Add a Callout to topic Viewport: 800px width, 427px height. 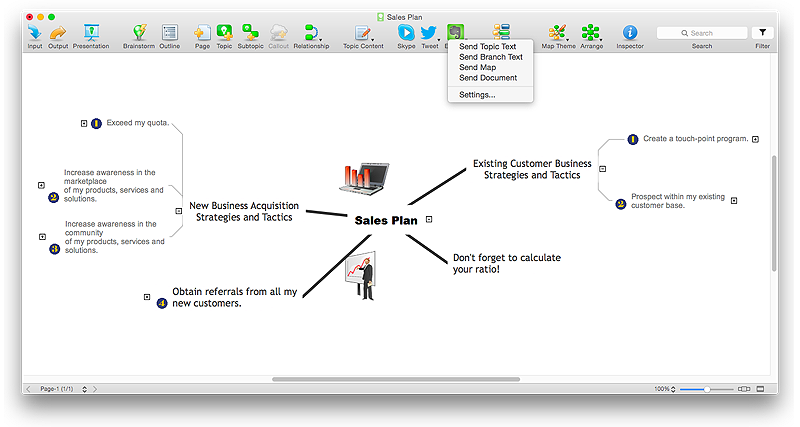click(x=279, y=33)
